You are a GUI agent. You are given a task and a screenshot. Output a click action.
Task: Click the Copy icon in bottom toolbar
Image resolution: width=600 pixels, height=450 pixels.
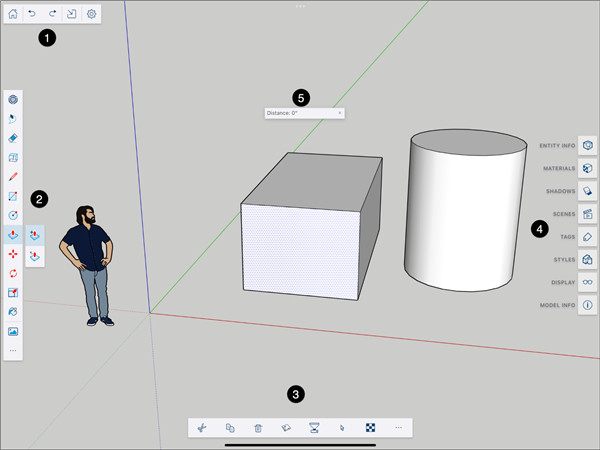tap(229, 427)
